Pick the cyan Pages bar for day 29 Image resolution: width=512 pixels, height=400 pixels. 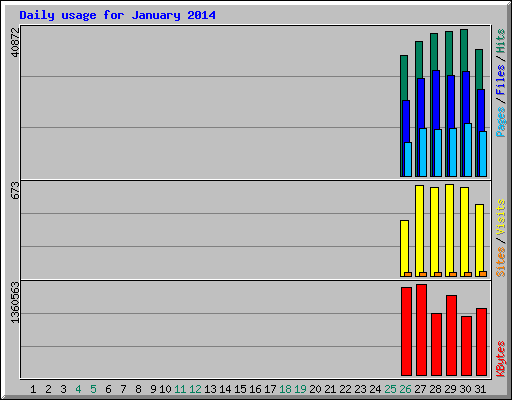click(x=453, y=152)
